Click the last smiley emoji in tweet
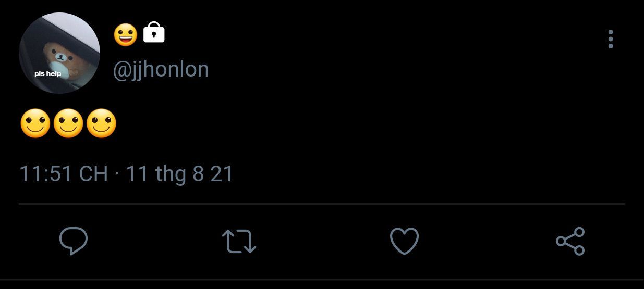Image resolution: width=644 pixels, height=289 pixels. (x=101, y=123)
